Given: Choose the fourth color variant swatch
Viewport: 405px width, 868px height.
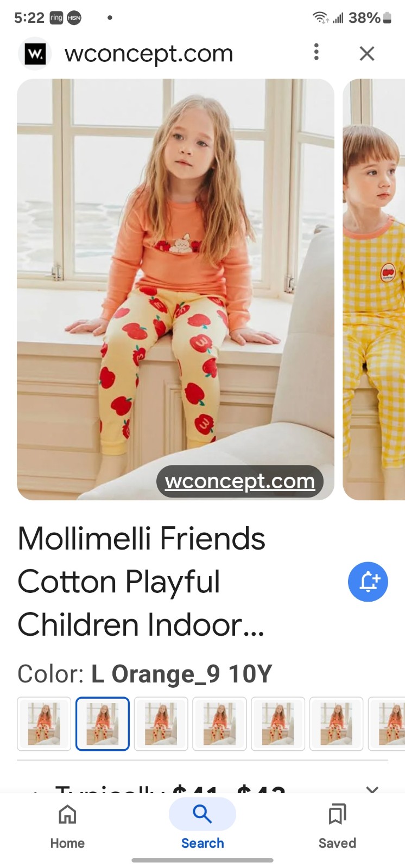Looking at the screenshot, I should (220, 724).
